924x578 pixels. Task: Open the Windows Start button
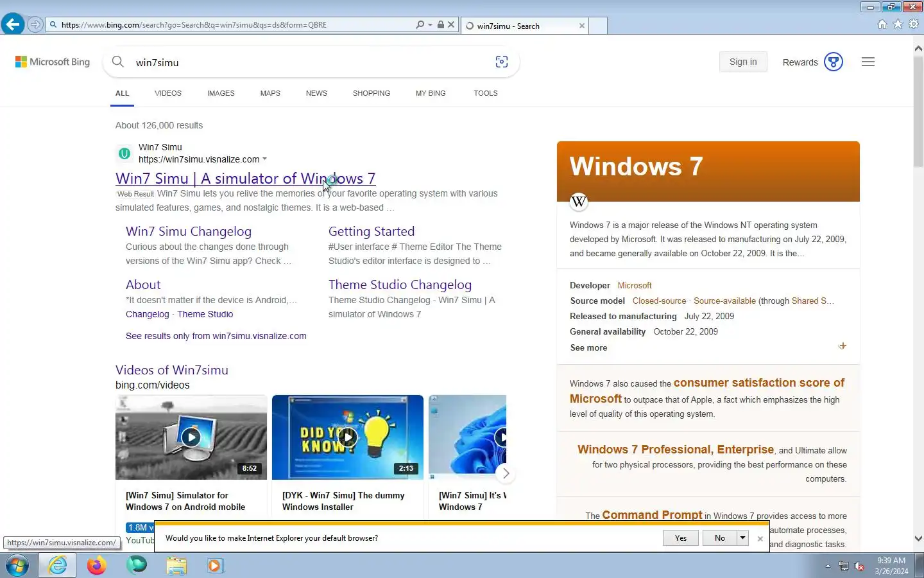coord(17,565)
